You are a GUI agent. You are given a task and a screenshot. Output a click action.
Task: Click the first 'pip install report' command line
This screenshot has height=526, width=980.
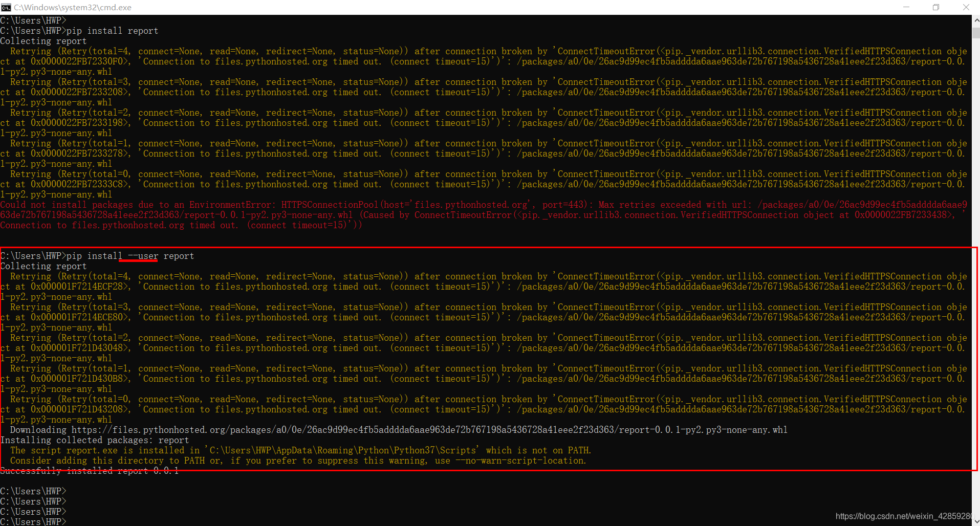(79, 31)
